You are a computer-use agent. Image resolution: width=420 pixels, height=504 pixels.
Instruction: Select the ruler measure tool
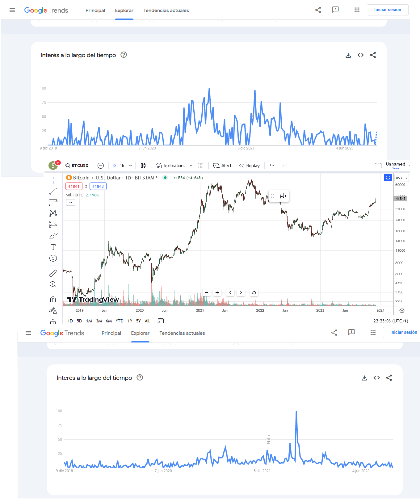53,273
